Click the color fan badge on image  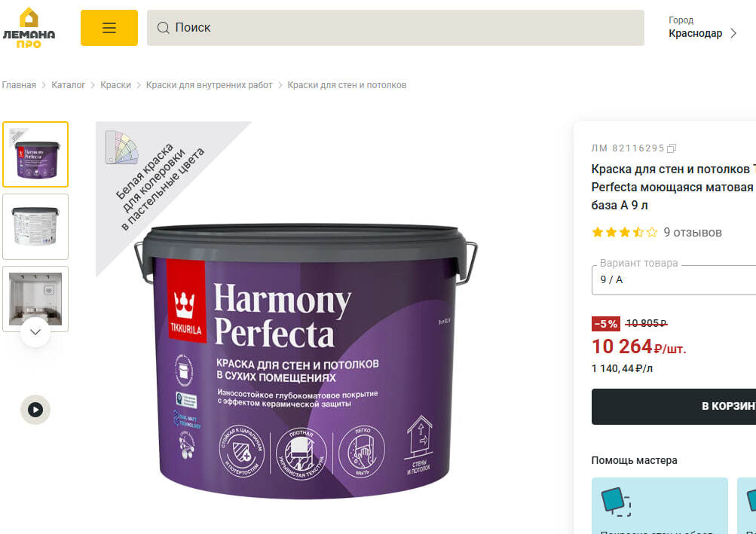[x=122, y=147]
